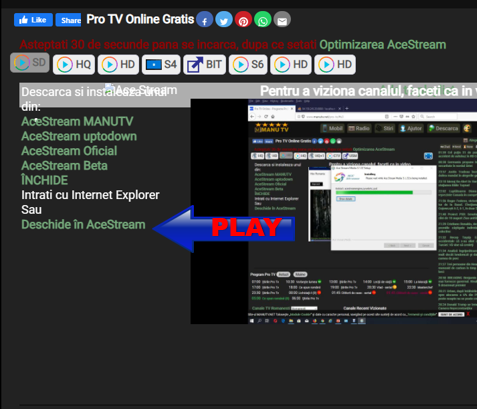This screenshot has width=477, height=409.
Task: Share page via Twitter icon
Action: pyautogui.click(x=224, y=20)
